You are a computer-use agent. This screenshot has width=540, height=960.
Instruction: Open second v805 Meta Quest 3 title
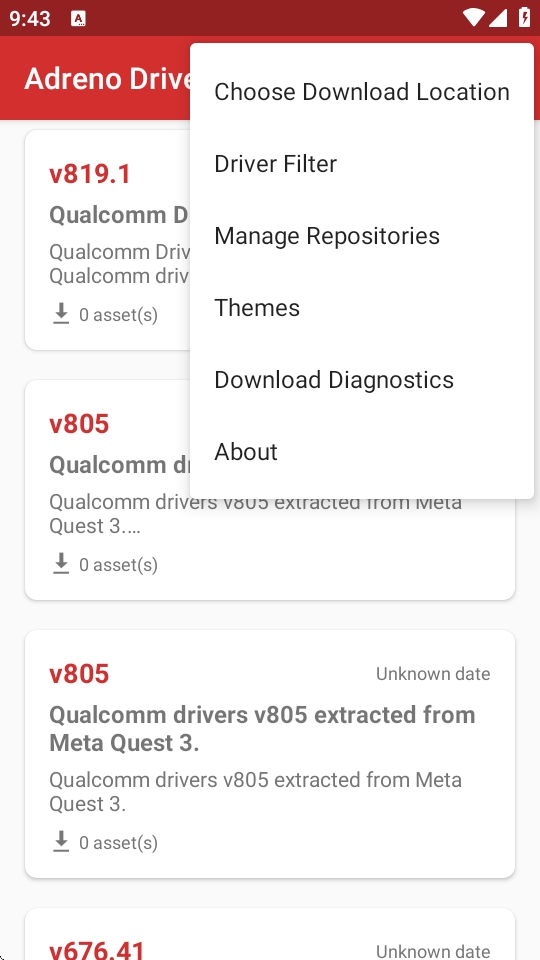(262, 729)
